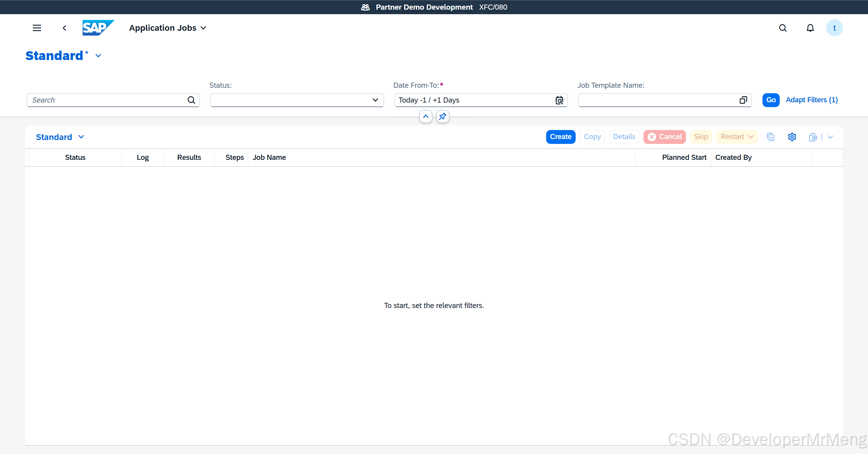Open table settings gear icon

pos(792,137)
